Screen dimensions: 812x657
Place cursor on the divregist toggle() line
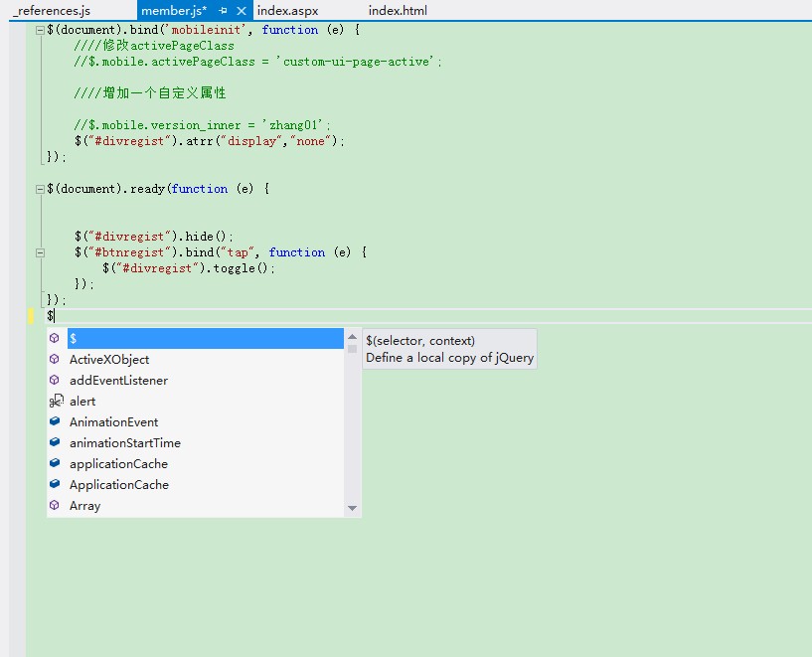pyautogui.click(x=189, y=268)
